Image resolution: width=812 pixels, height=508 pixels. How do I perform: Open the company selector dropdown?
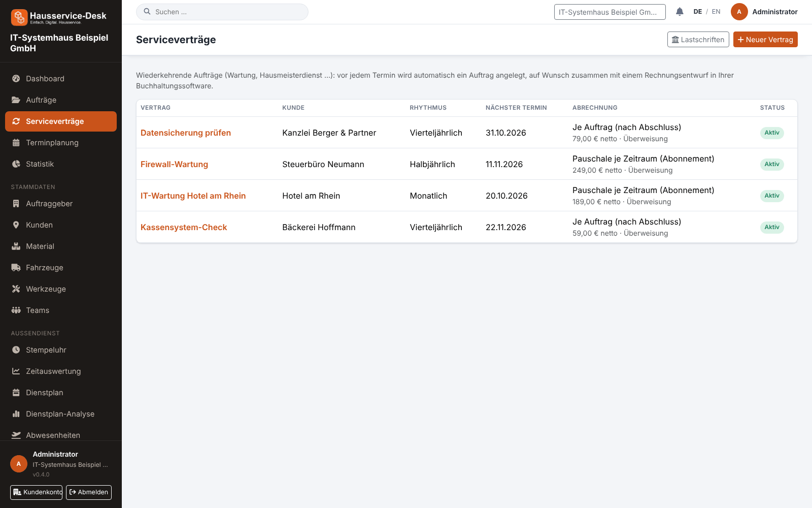pyautogui.click(x=610, y=12)
